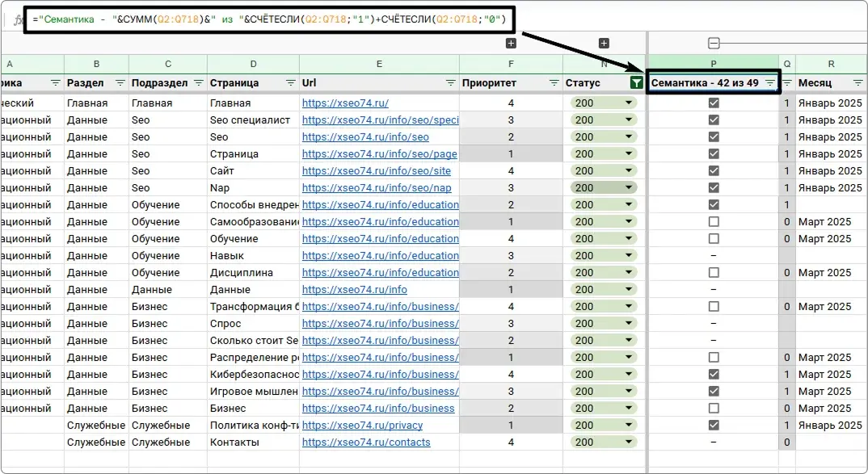Select column N by its letter header
This screenshot has height=474, width=868.
(604, 64)
